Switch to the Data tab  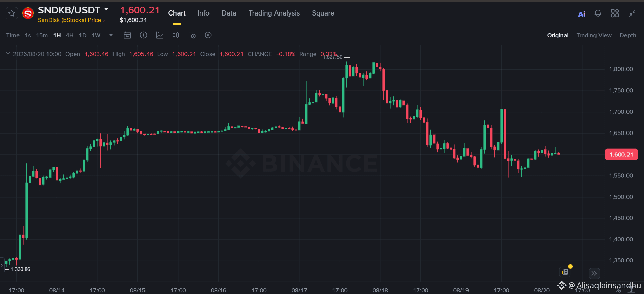[x=229, y=13]
